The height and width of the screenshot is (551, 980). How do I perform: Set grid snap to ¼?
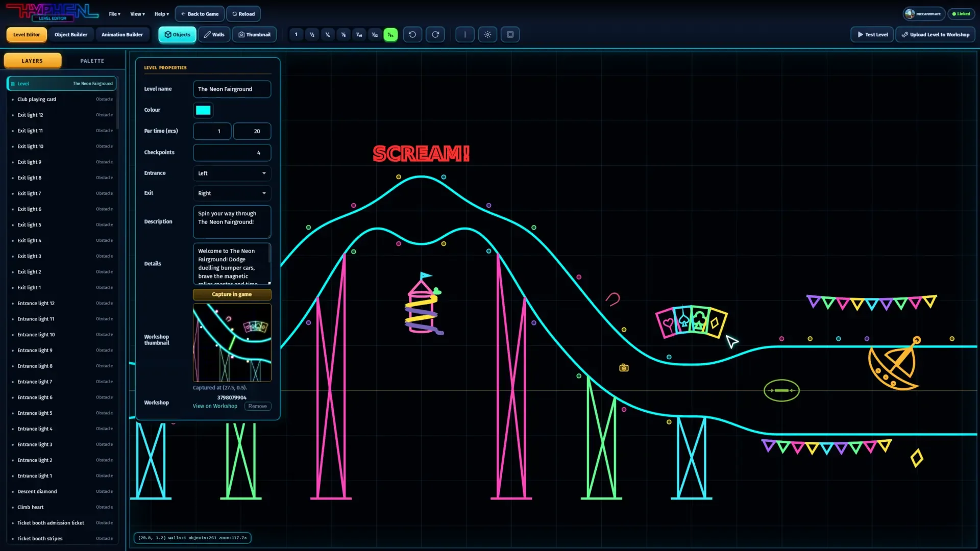tap(328, 35)
